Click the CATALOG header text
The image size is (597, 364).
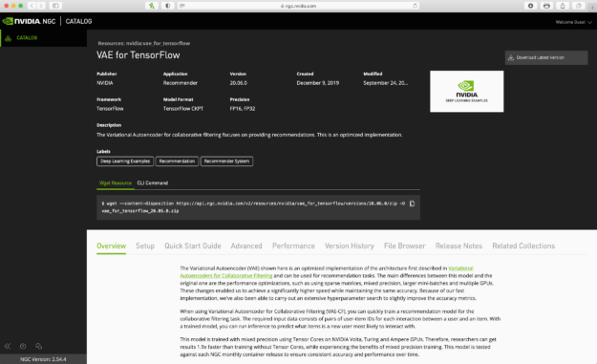coord(78,21)
